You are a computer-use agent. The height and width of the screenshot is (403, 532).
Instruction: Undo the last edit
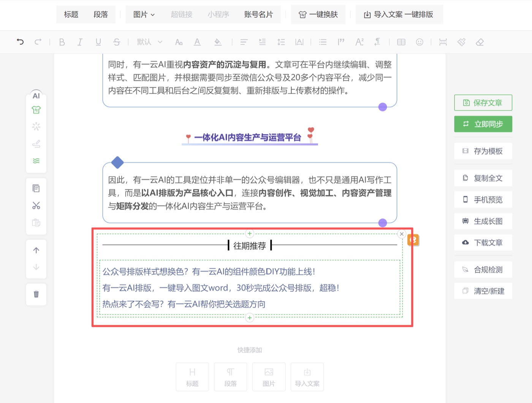coord(20,42)
